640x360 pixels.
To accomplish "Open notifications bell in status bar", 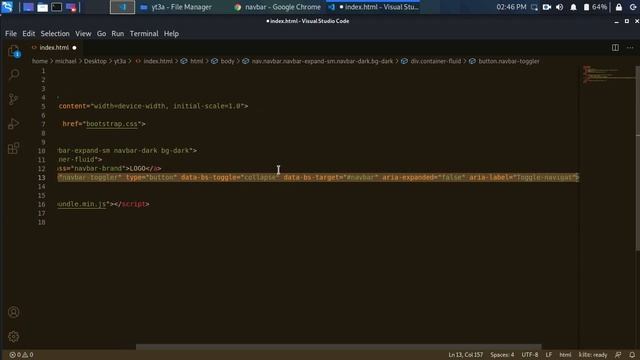I will point(632,355).
